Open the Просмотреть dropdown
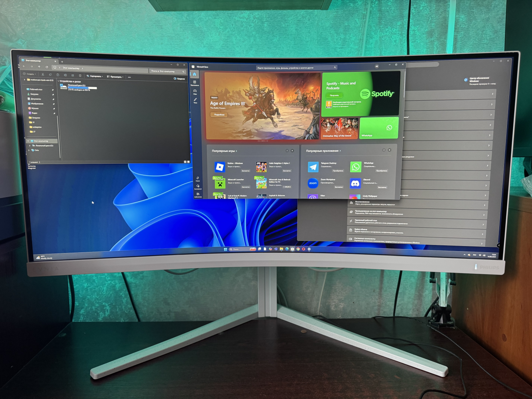Viewport: 532px width, 399px height. point(115,77)
